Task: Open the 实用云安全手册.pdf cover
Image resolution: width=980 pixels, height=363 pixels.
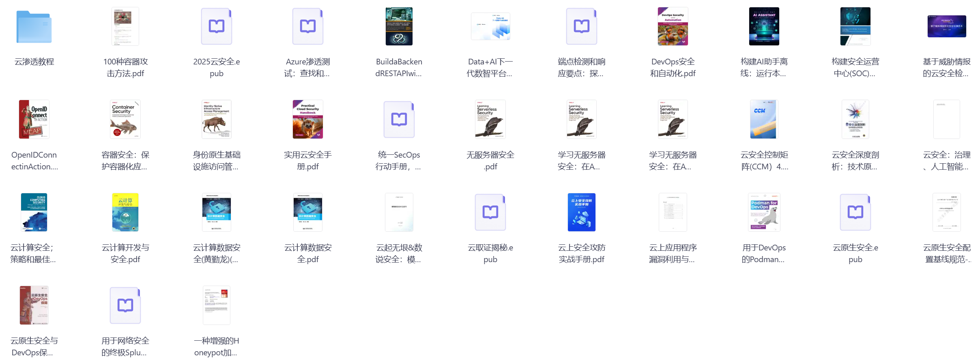Action: coord(308,119)
